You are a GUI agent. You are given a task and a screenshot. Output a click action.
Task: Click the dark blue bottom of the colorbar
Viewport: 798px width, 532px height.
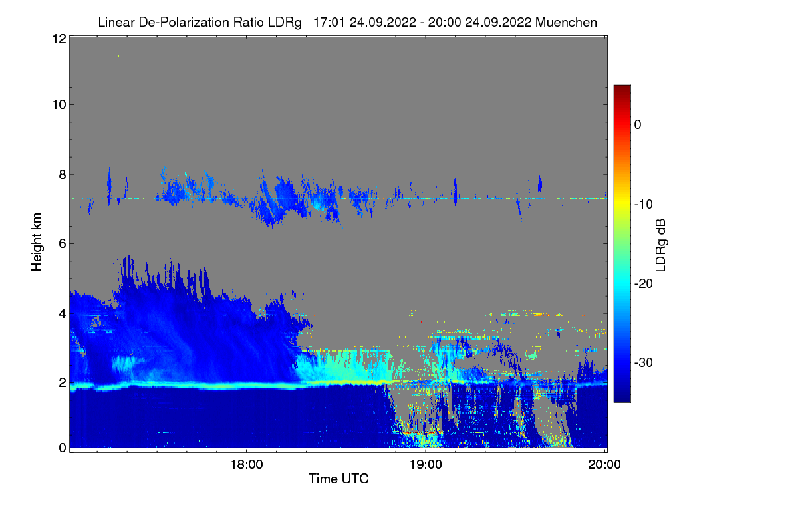tap(622, 395)
